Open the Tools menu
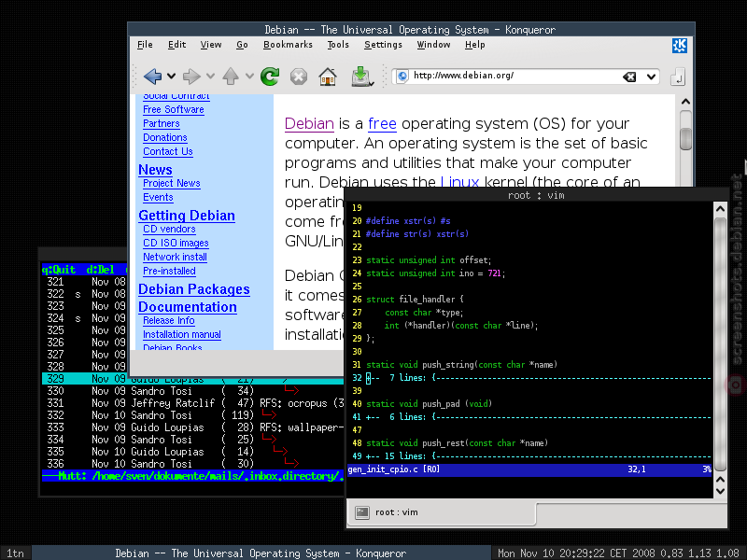The height and width of the screenshot is (560, 747). (x=338, y=45)
